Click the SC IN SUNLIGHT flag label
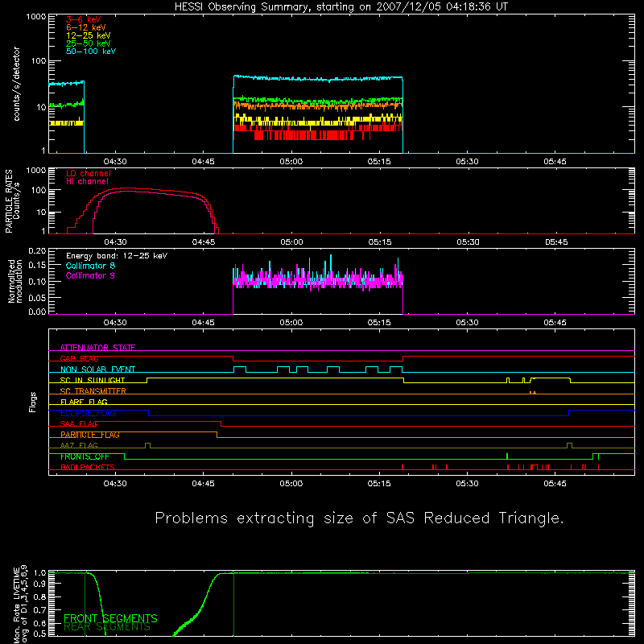This screenshot has height=644, width=644. (93, 380)
